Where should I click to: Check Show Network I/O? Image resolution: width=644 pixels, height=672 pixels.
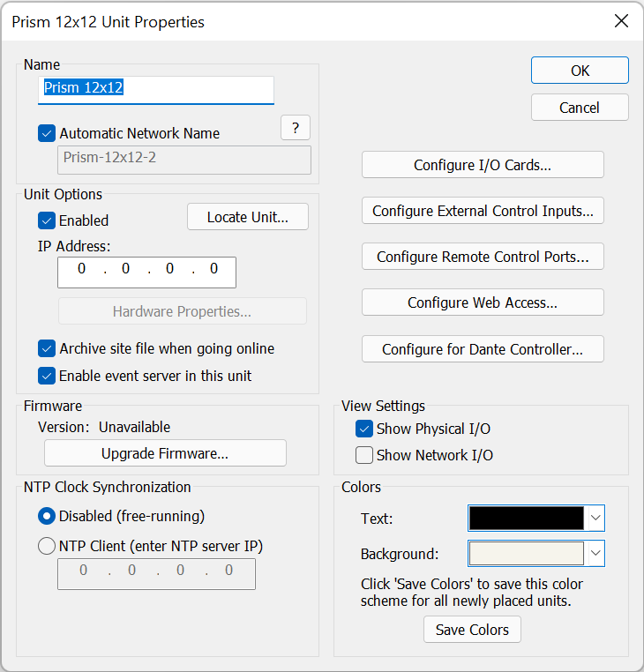364,455
